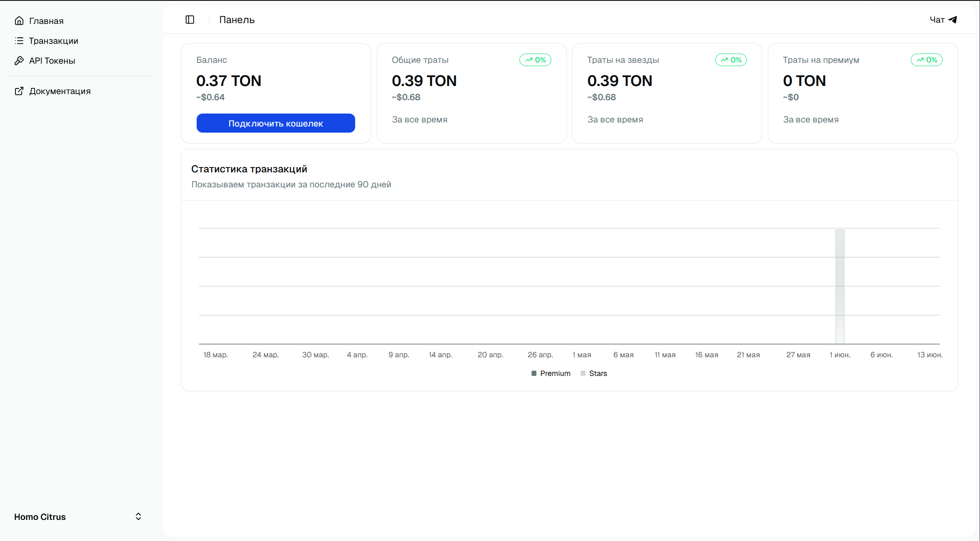Click the 9 апр. axis label
Viewport: 980px width, 541px height.
pyautogui.click(x=399, y=355)
